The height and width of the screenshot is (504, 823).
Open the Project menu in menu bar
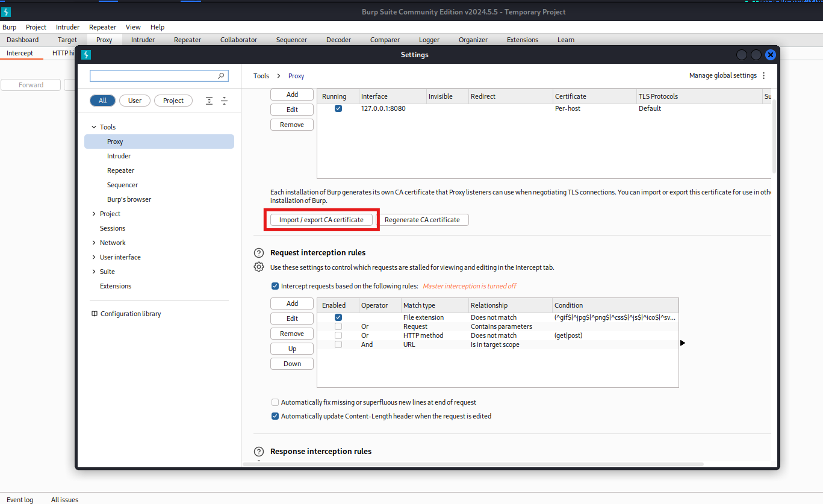tap(36, 27)
